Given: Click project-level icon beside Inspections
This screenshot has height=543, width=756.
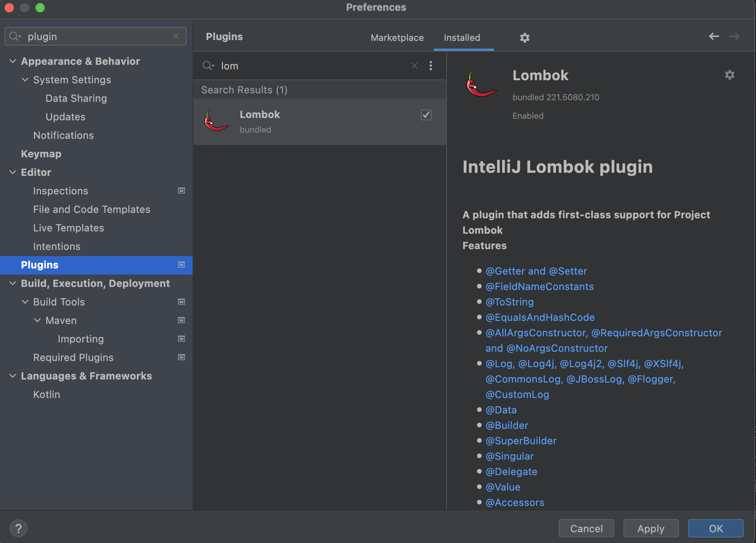Looking at the screenshot, I should point(181,191).
